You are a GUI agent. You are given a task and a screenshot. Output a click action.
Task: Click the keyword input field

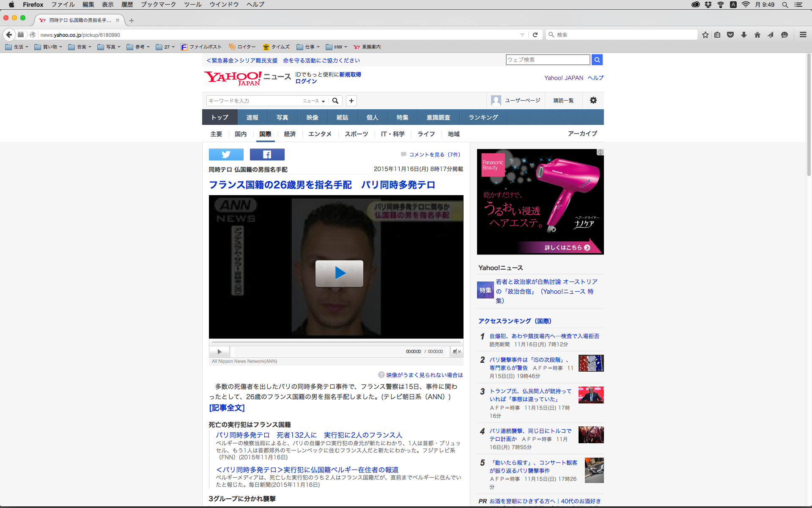[x=253, y=101]
